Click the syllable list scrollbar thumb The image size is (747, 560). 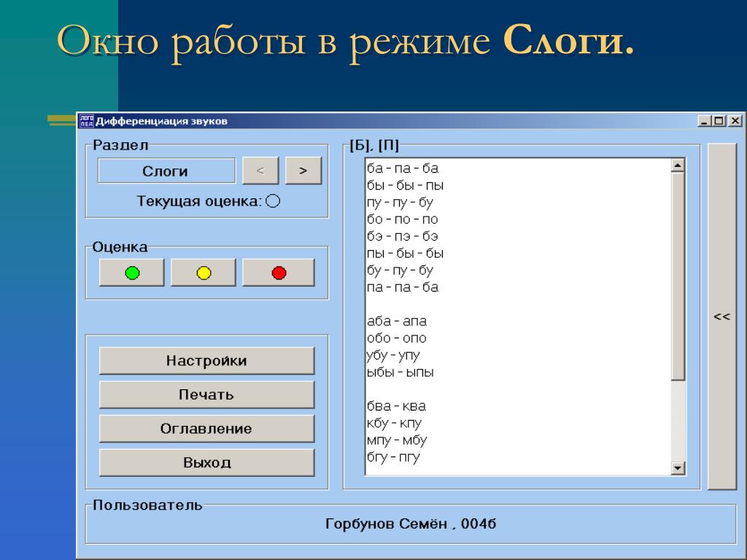(678, 276)
